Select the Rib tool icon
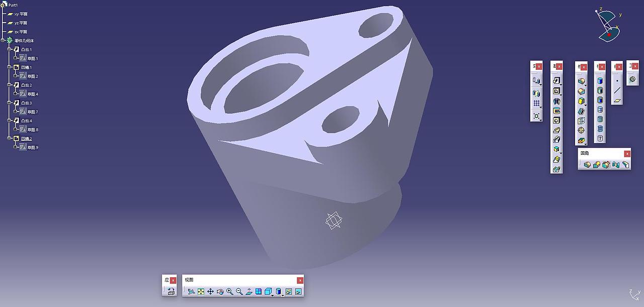 [556, 130]
